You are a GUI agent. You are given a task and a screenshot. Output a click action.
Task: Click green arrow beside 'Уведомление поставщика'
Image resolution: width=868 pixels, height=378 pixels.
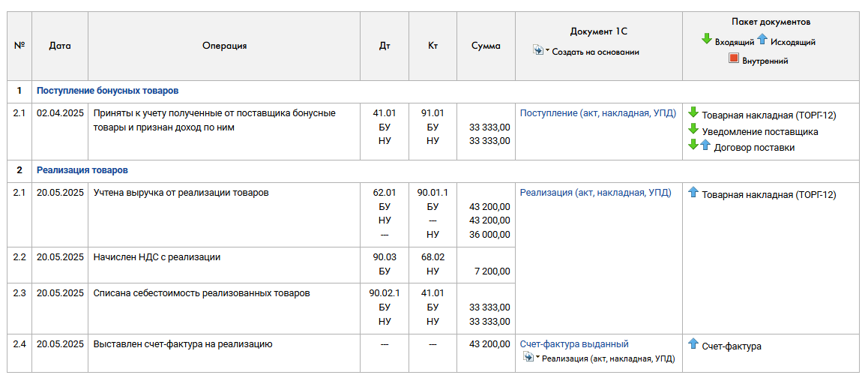[693, 129]
